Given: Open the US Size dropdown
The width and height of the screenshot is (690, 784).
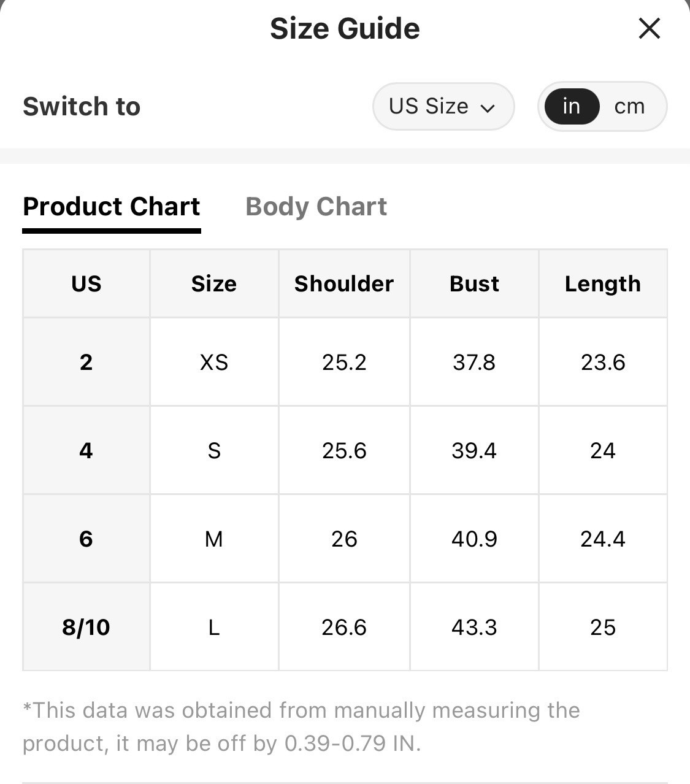Looking at the screenshot, I should pos(443,107).
